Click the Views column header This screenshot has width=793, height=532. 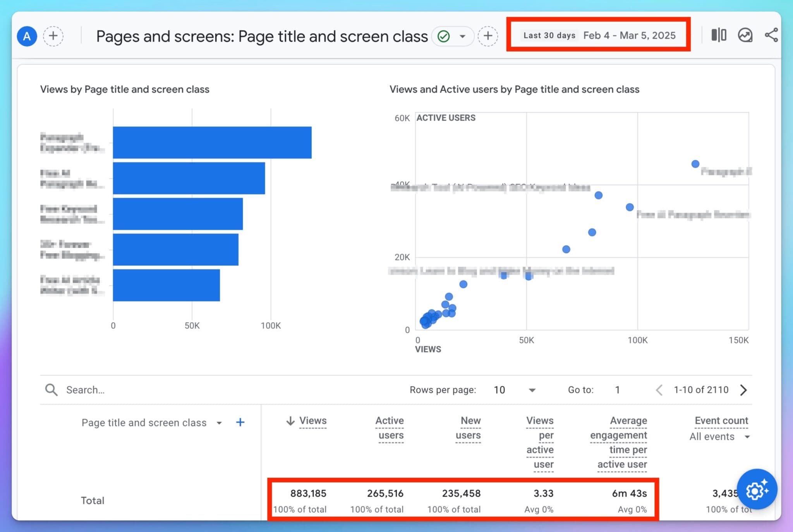click(313, 421)
